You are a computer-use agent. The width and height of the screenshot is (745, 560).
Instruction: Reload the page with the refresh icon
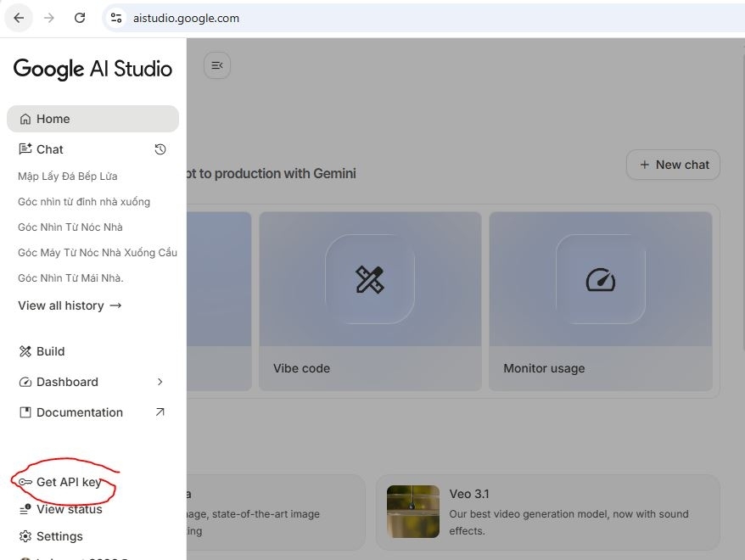pos(80,18)
